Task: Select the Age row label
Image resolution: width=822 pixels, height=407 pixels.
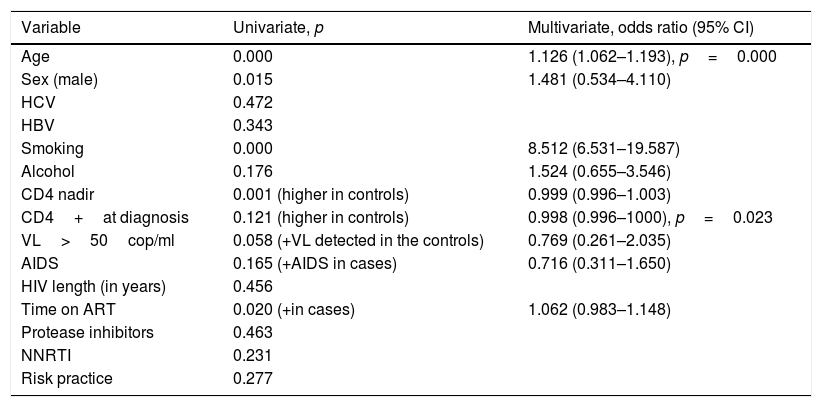Action: [x=35, y=57]
